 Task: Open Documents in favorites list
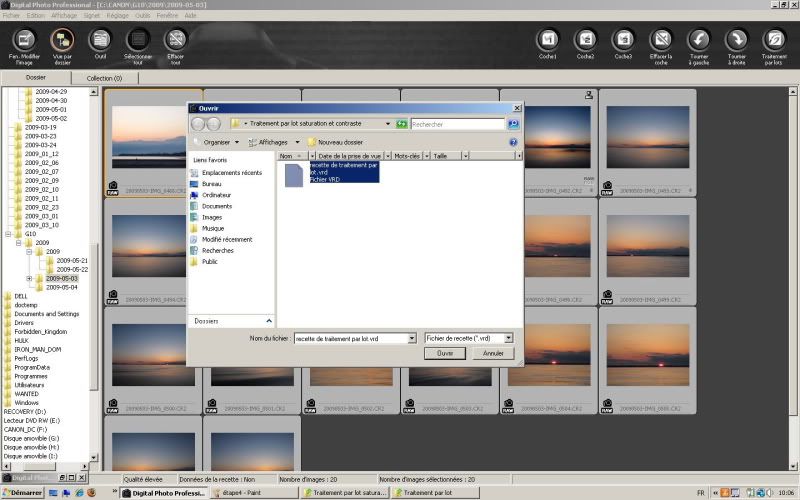217,207
